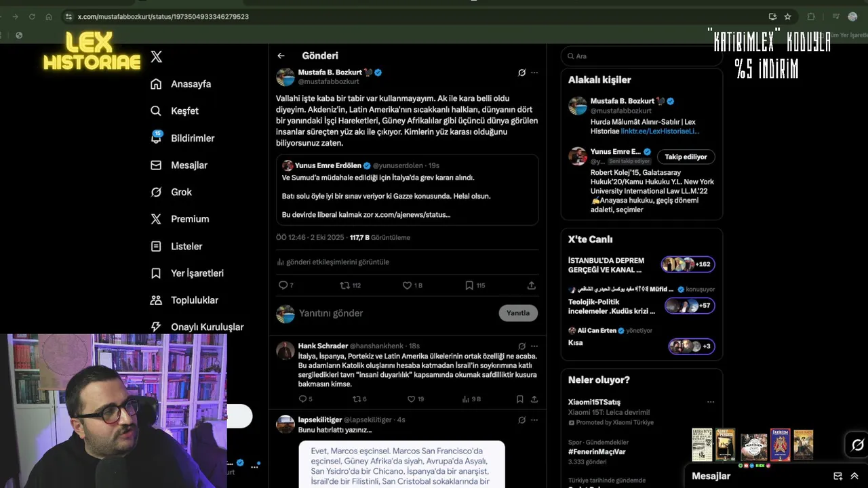Share Hank Schrader's reply
868x488 pixels.
pyautogui.click(x=534, y=399)
